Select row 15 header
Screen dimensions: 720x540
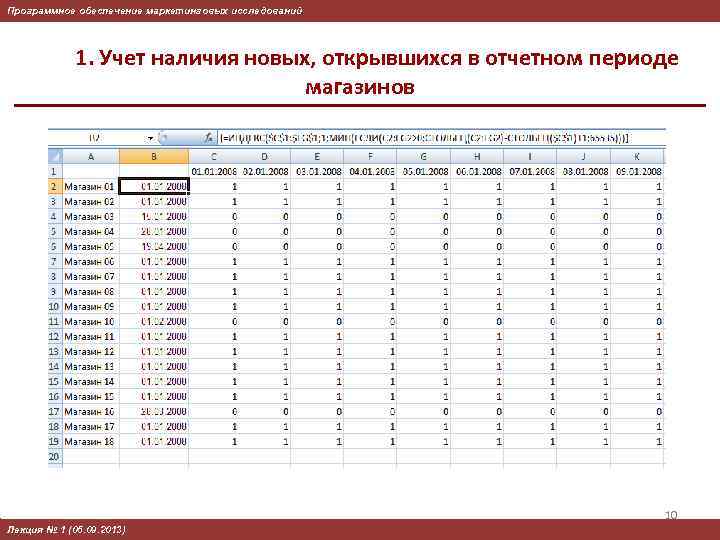(x=55, y=382)
